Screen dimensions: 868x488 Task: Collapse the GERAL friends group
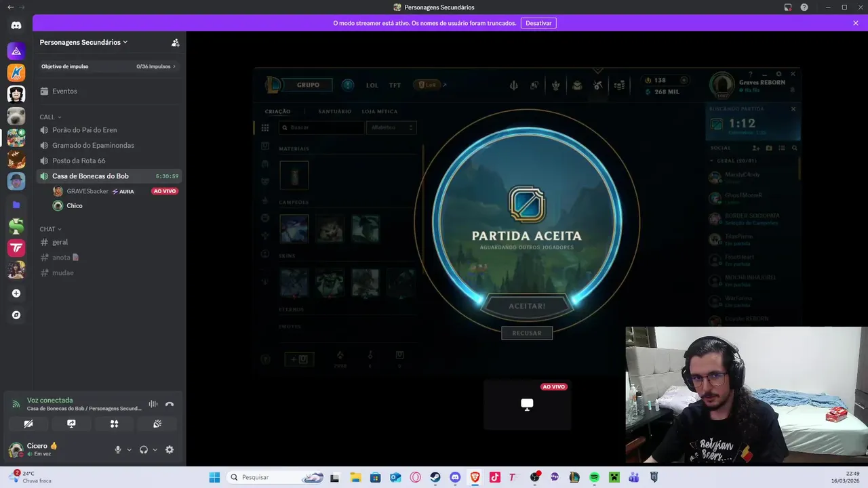pos(711,161)
